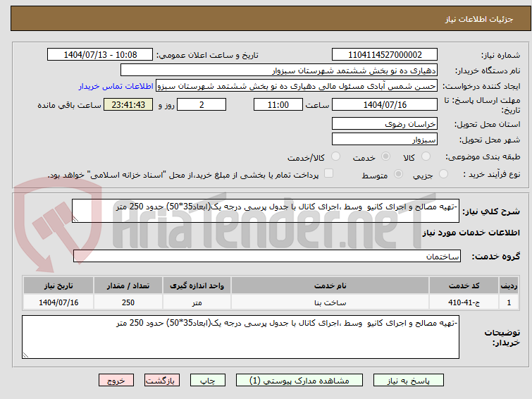Screen dimensions: 532x399
Task: Click the نام خدمت column header
Action: click(x=330, y=286)
